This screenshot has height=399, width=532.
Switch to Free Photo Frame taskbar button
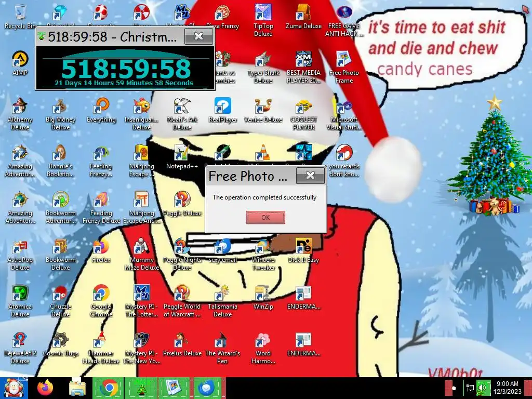tap(174, 388)
